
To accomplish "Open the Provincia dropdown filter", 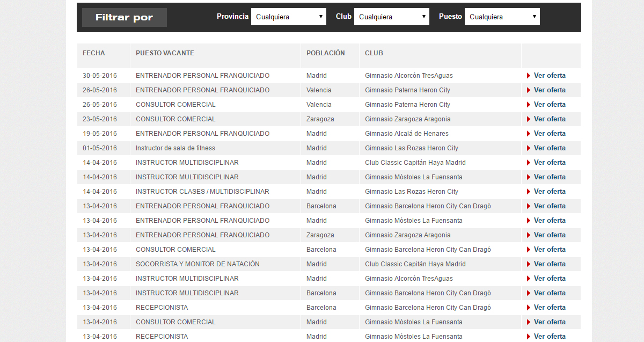I will pos(289,17).
